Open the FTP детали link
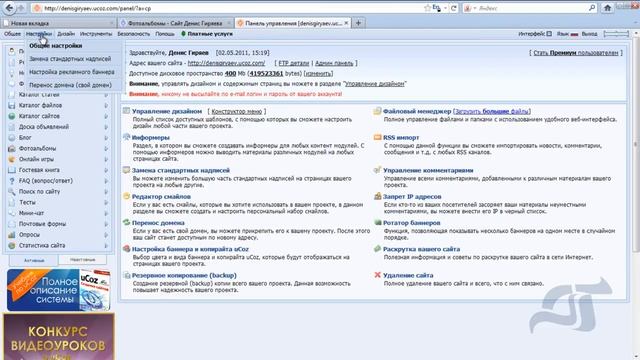Image resolution: width=640 pixels, height=360 pixels. (x=293, y=63)
